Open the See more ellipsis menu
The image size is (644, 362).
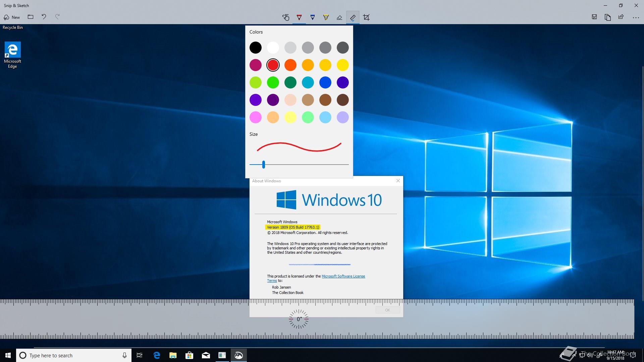pyautogui.click(x=636, y=17)
